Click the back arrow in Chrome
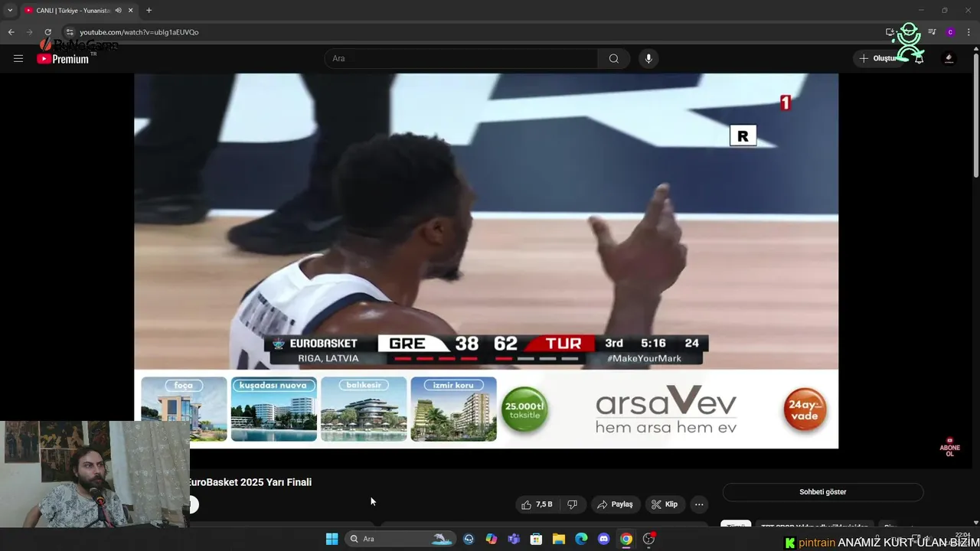This screenshot has width=980, height=551. pos(11,32)
